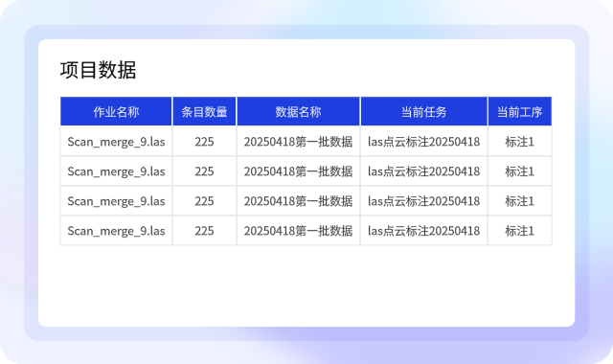Select 20250418第一批数据 in the third row
Viewport: 613px width, 364px height.
[x=298, y=201]
